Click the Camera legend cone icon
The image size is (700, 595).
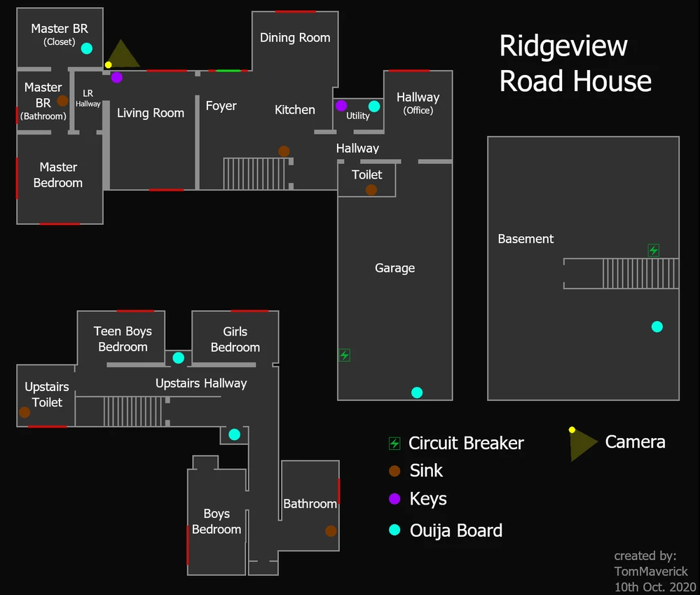point(582,444)
